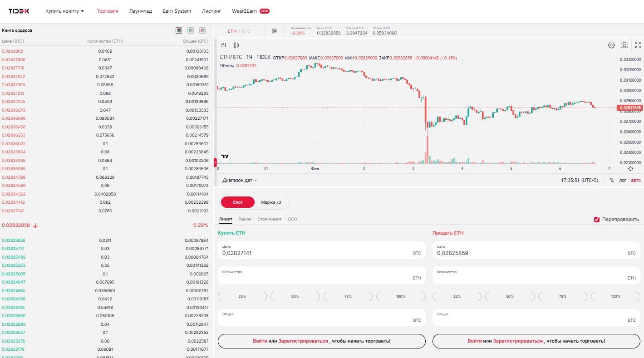Open the 17:35:51 (UTC+5) timezone menu

(x=580, y=180)
